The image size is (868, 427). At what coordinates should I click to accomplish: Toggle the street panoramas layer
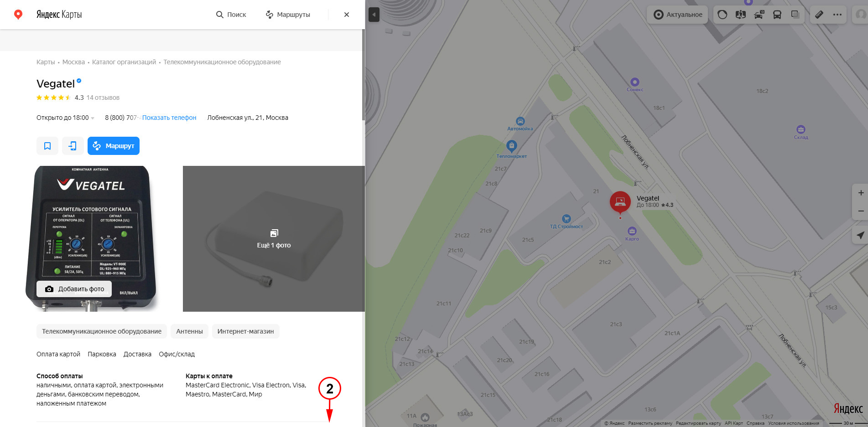(740, 15)
